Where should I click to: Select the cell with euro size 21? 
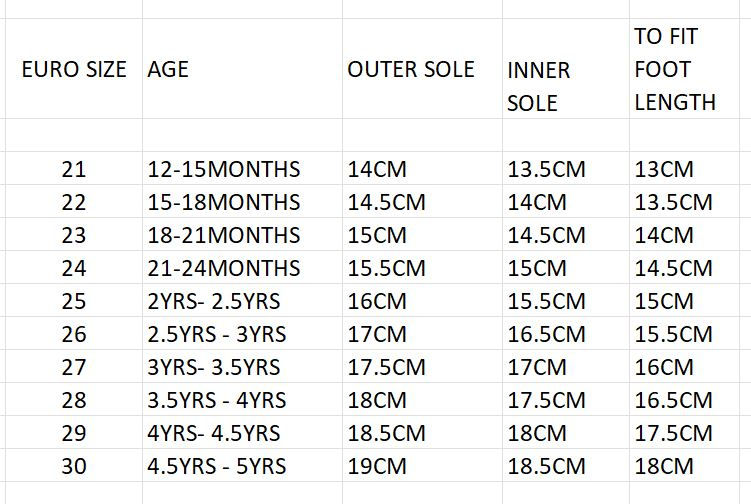click(x=74, y=169)
